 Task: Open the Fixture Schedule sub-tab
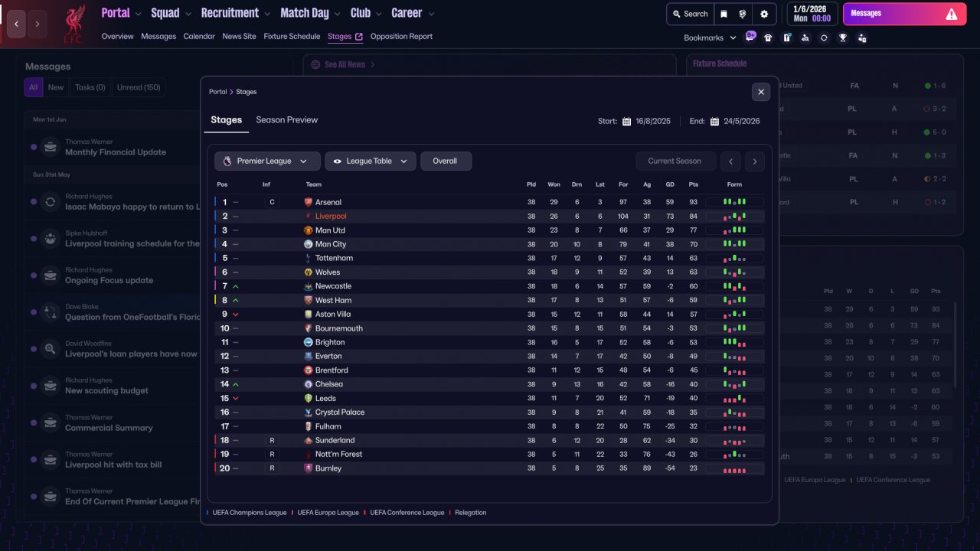tap(292, 37)
